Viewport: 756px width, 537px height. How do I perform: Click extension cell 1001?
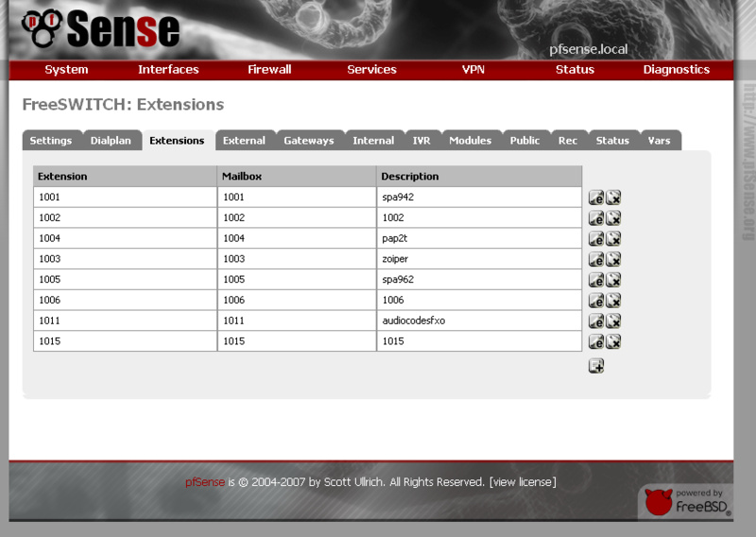[125, 198]
